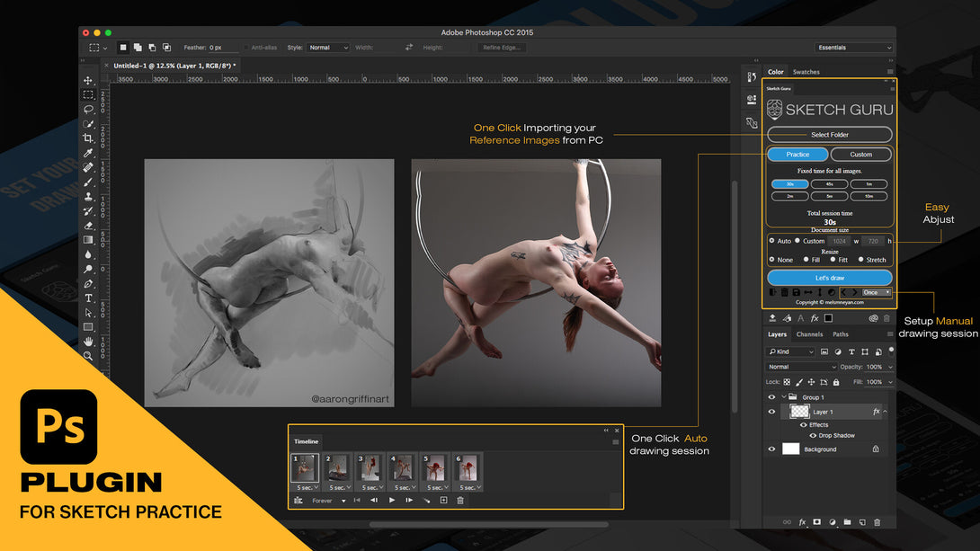
Task: Select the Custom document size radio button
Action: click(x=797, y=241)
